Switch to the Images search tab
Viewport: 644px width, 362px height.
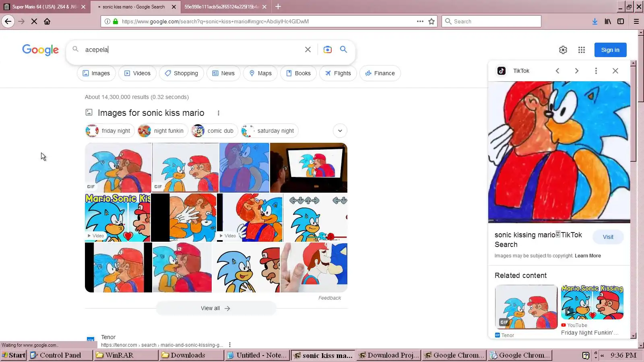point(96,73)
